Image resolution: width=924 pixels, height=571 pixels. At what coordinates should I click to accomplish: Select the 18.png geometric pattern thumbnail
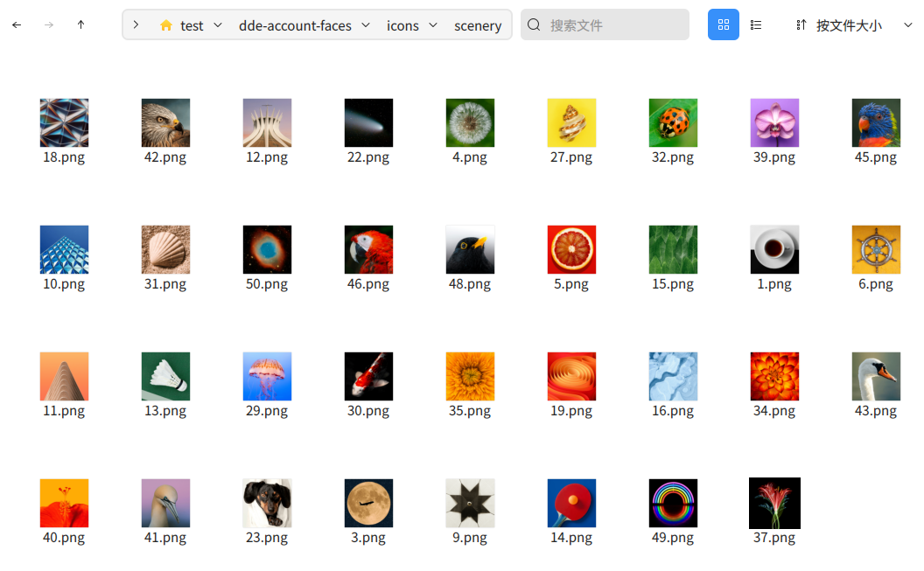tap(64, 122)
